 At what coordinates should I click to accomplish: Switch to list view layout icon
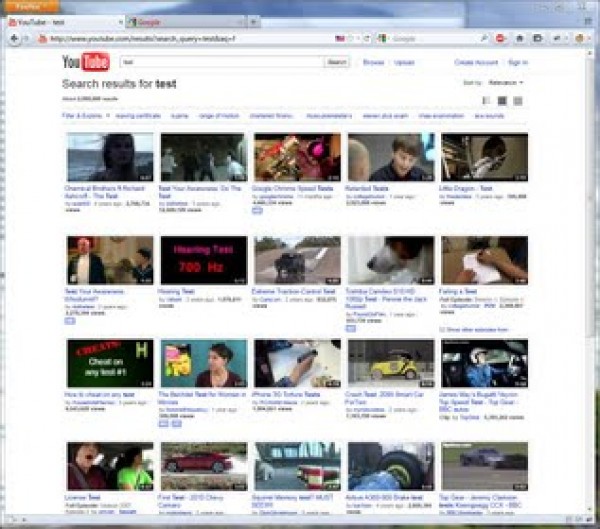point(487,100)
